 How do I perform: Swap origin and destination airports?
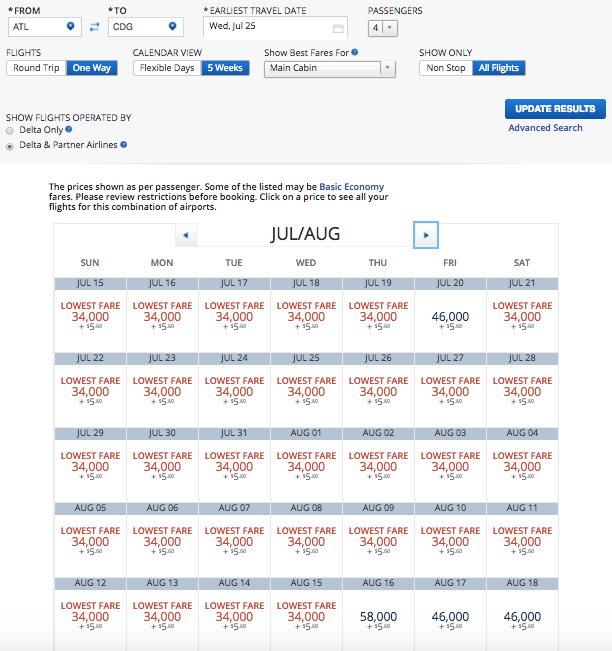pos(94,27)
